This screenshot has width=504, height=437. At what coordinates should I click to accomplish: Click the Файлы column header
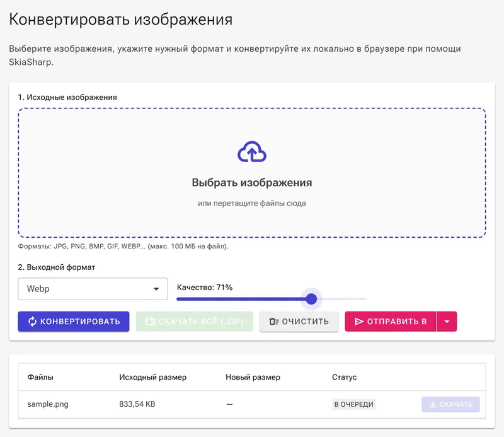(x=40, y=377)
